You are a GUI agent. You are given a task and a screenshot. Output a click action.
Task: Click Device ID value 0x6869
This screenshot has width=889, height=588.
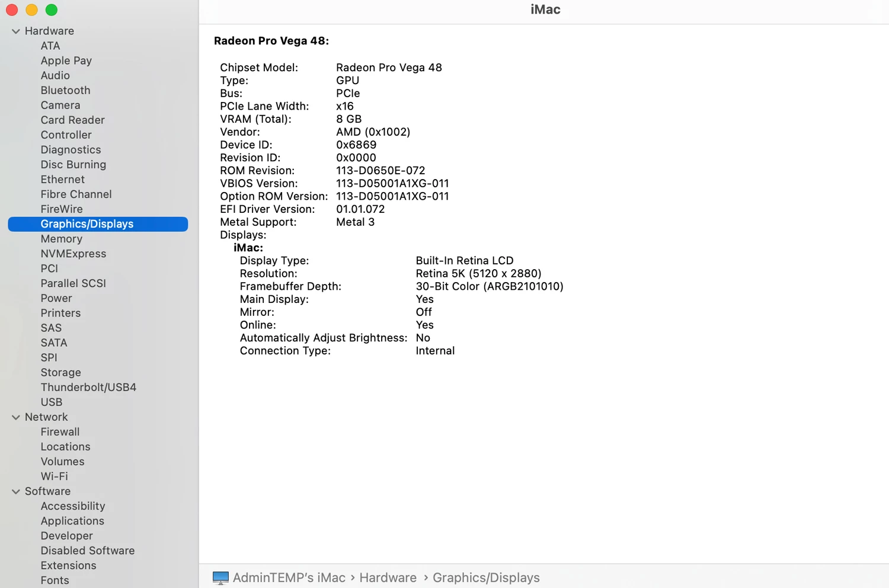click(x=356, y=145)
